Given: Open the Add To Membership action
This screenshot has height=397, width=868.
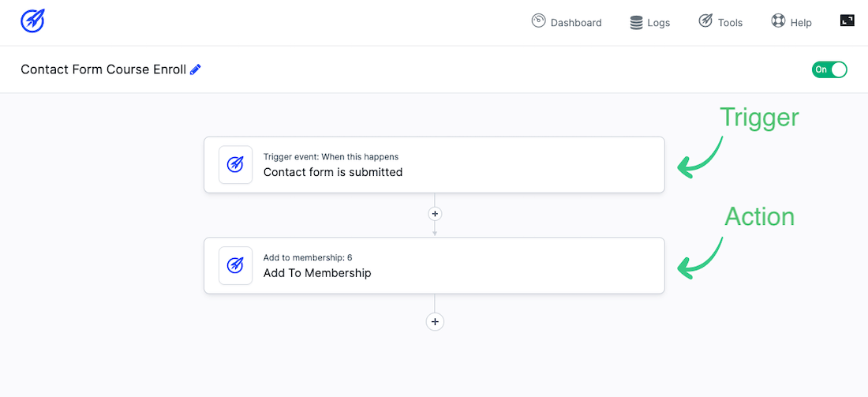Looking at the screenshot, I should pos(434,266).
